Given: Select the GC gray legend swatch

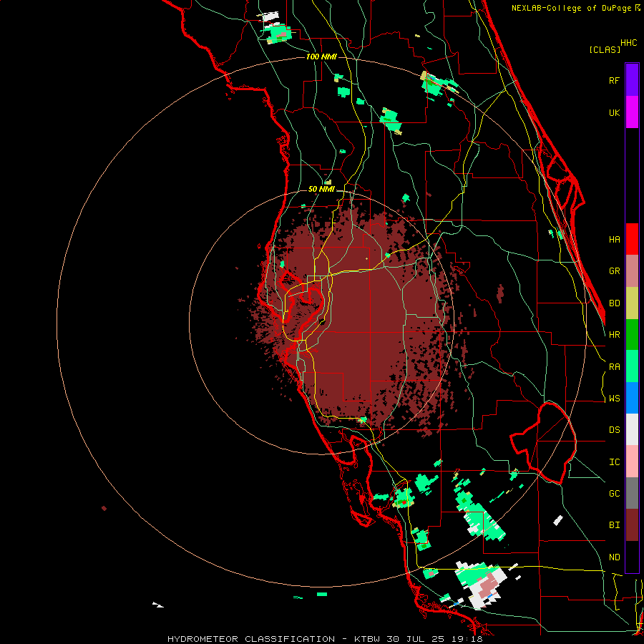Looking at the screenshot, I should (632, 493).
